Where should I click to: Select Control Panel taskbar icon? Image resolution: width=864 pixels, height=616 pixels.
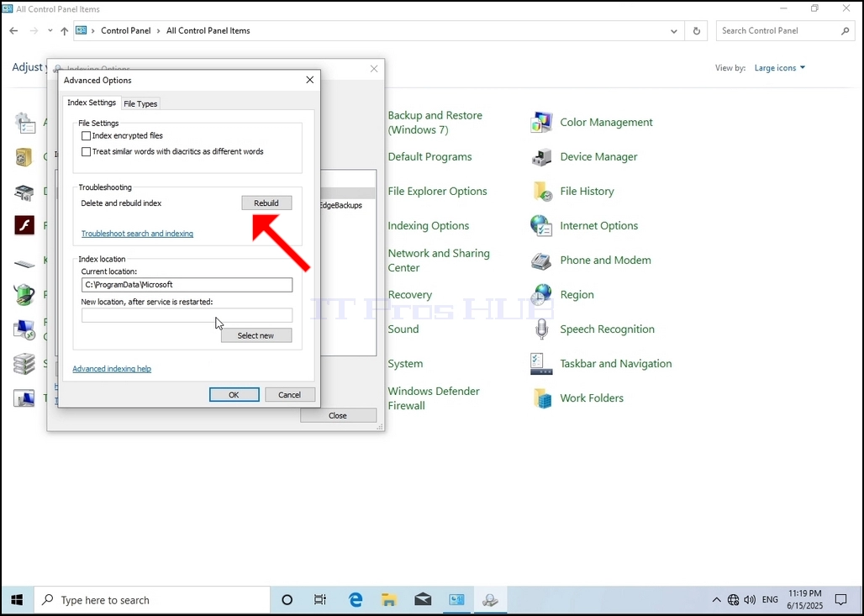click(x=456, y=600)
